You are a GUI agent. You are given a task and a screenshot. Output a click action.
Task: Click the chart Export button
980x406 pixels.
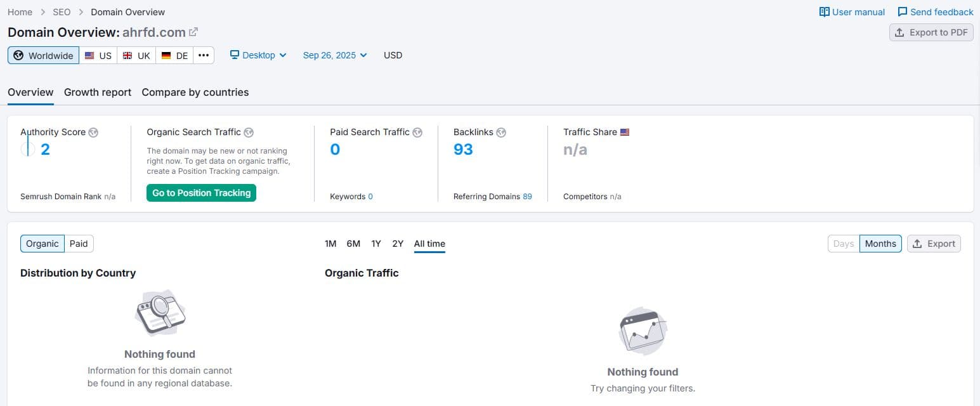pos(934,244)
